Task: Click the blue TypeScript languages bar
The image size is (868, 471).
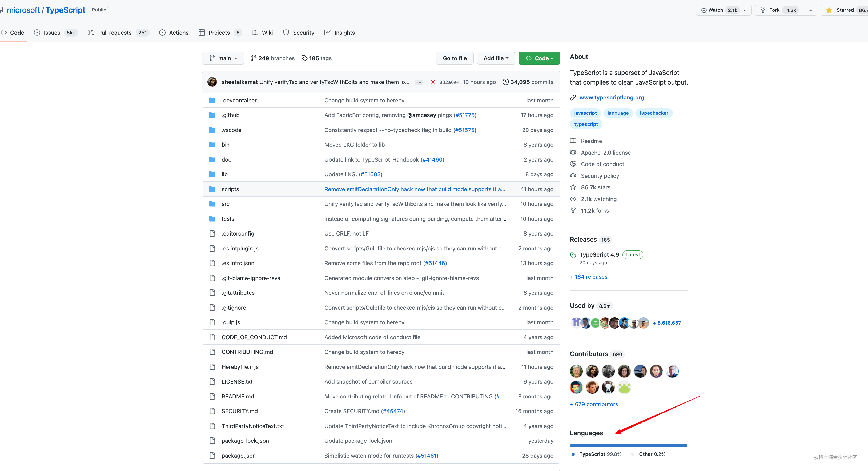Action: click(x=628, y=446)
